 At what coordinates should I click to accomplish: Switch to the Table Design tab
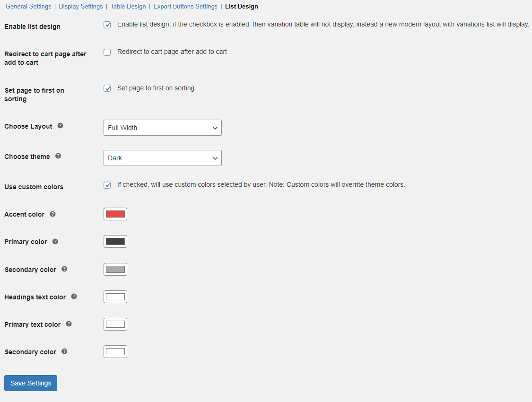click(x=128, y=6)
